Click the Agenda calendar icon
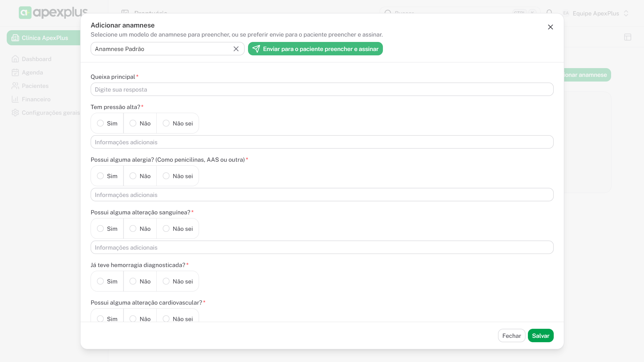Image resolution: width=644 pixels, height=362 pixels. (15, 72)
